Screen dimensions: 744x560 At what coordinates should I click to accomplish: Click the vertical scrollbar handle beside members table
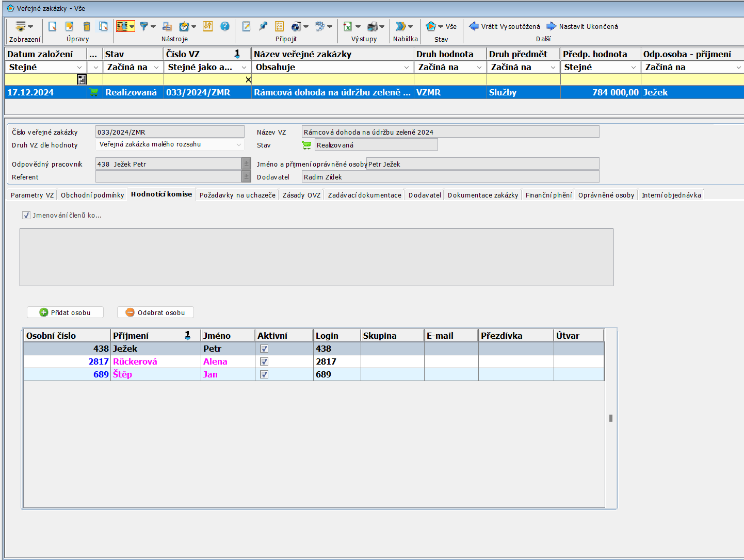[611, 418]
